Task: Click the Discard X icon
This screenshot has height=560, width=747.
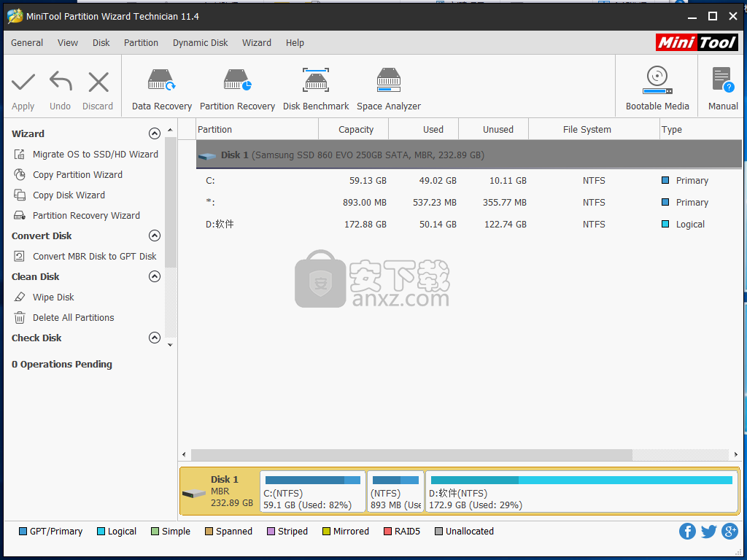Action: point(98,82)
